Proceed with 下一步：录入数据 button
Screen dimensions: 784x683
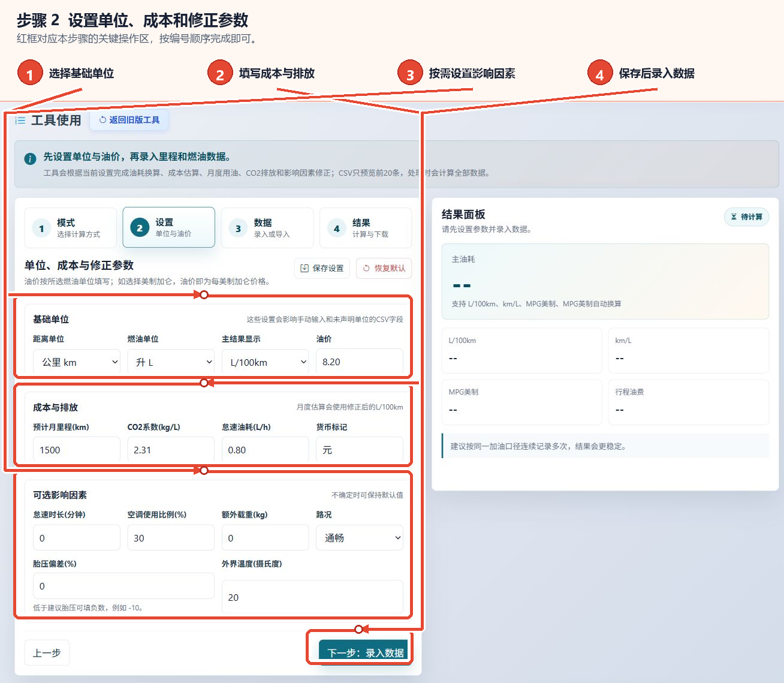pos(364,652)
